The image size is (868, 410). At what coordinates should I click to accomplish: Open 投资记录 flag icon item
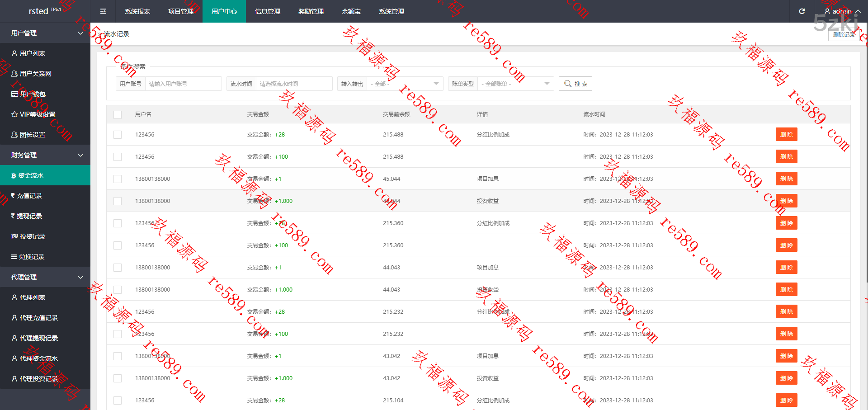pyautogui.click(x=14, y=236)
